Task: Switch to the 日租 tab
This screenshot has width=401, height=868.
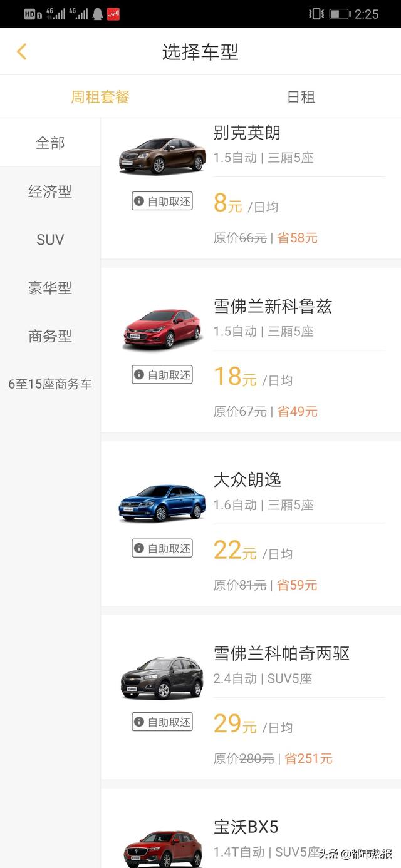Action: tap(301, 97)
